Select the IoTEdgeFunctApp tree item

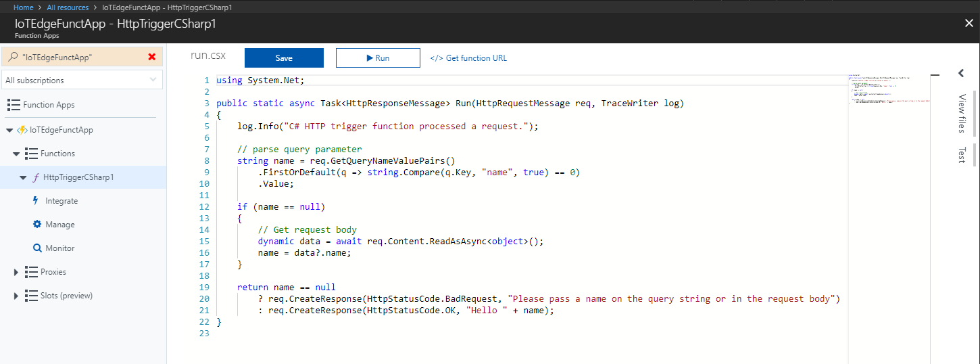62,130
